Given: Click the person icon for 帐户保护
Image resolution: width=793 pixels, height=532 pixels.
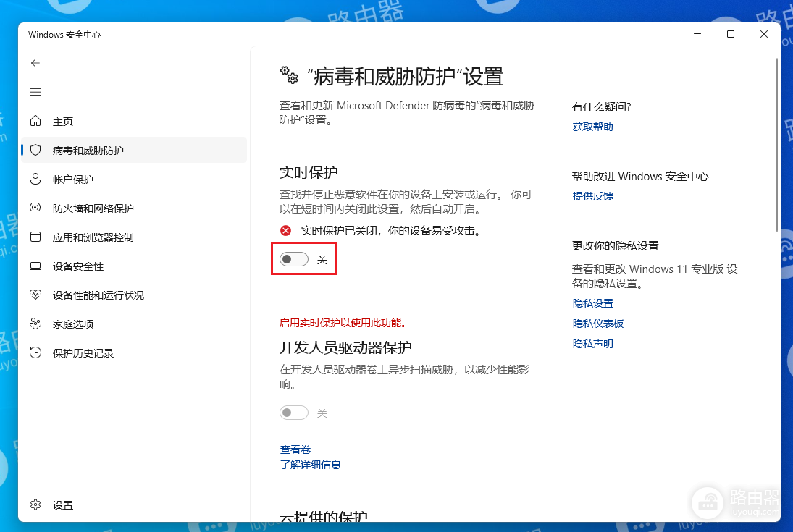Looking at the screenshot, I should [x=35, y=179].
